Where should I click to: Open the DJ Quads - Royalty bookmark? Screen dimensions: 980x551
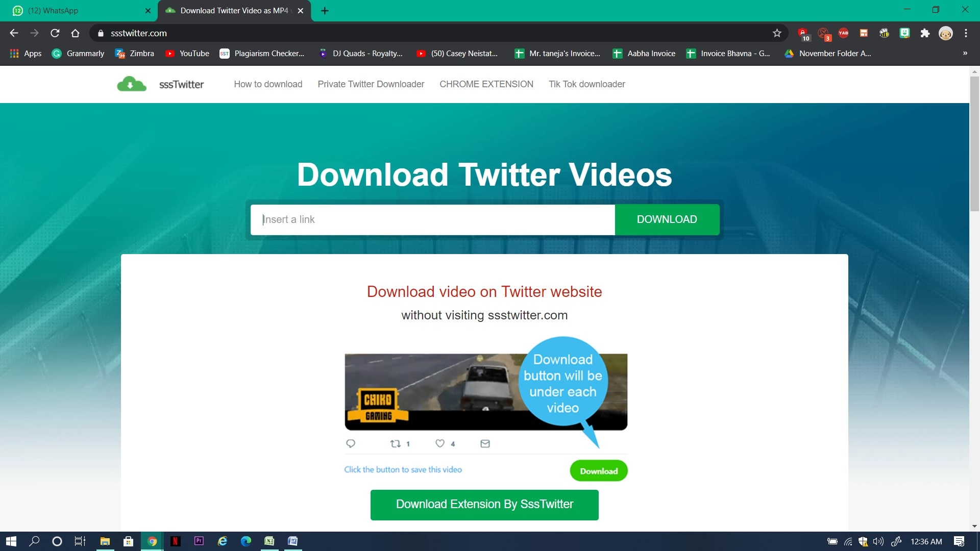pos(360,53)
